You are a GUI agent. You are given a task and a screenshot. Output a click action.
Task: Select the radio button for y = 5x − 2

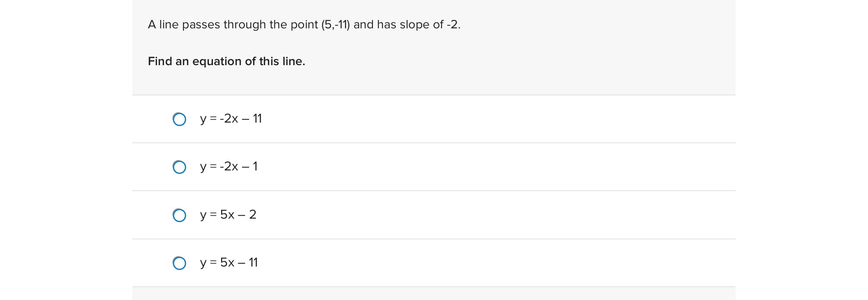click(180, 215)
